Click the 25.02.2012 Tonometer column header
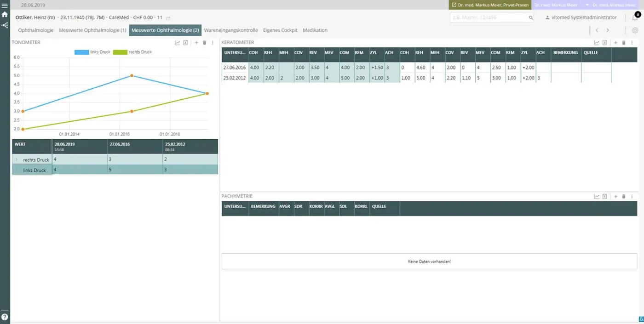This screenshot has width=644, height=324. 190,146
